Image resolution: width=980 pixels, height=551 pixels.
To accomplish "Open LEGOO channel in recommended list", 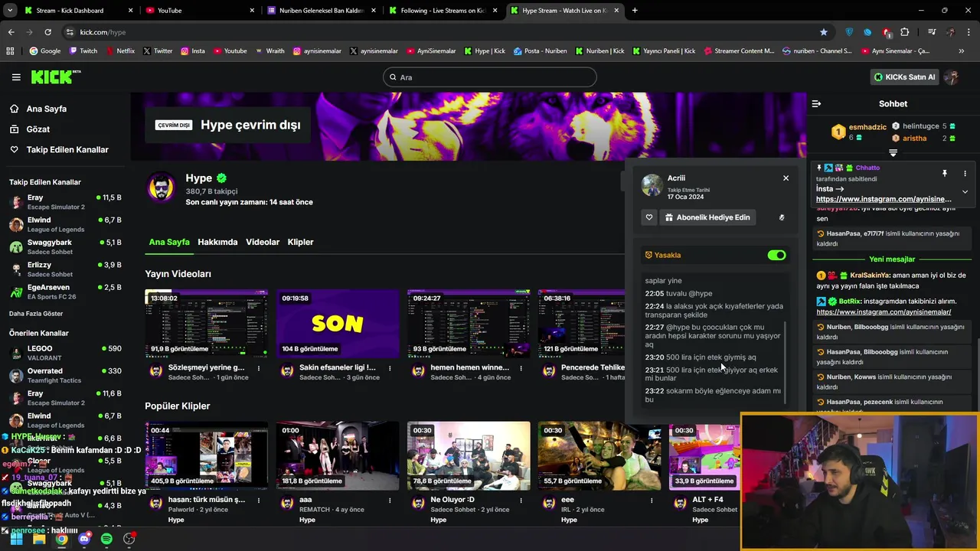I will (x=64, y=353).
